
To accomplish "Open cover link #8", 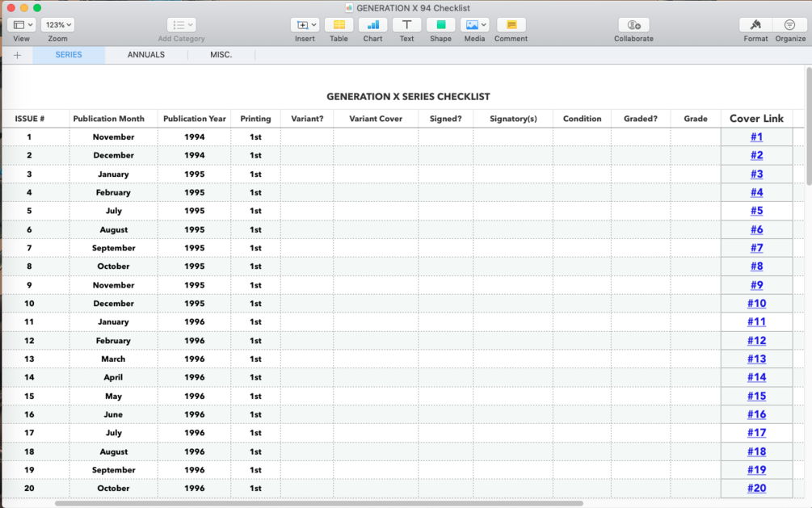I will [x=756, y=267].
